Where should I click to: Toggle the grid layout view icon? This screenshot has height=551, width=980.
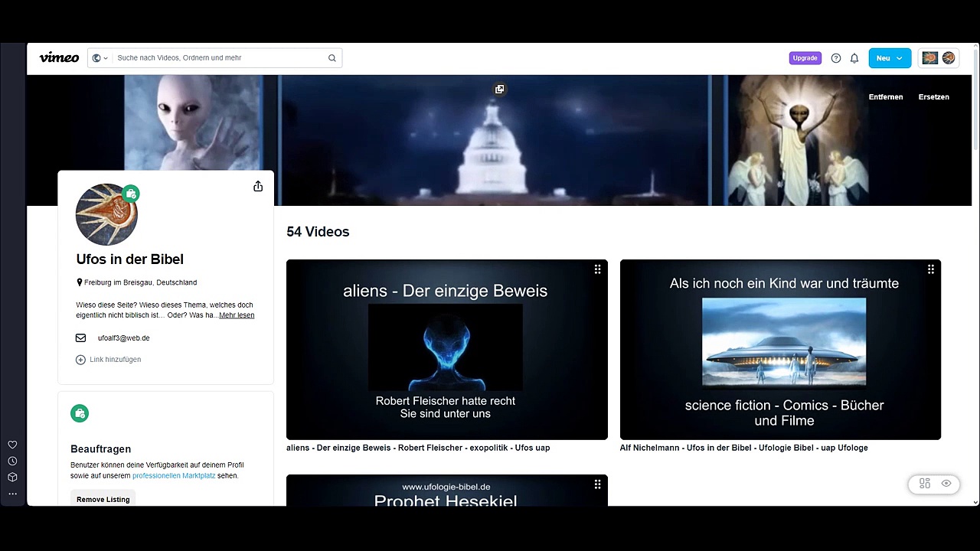point(925,484)
